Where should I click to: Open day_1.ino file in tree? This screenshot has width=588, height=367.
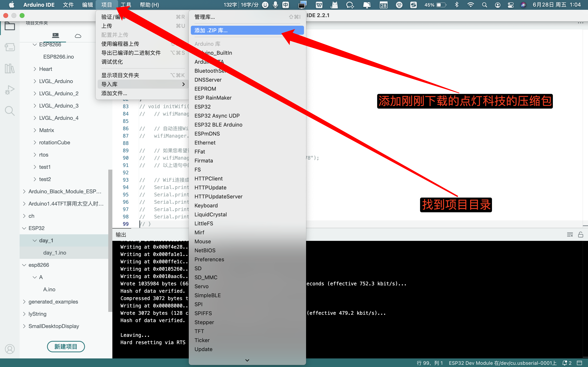click(55, 253)
